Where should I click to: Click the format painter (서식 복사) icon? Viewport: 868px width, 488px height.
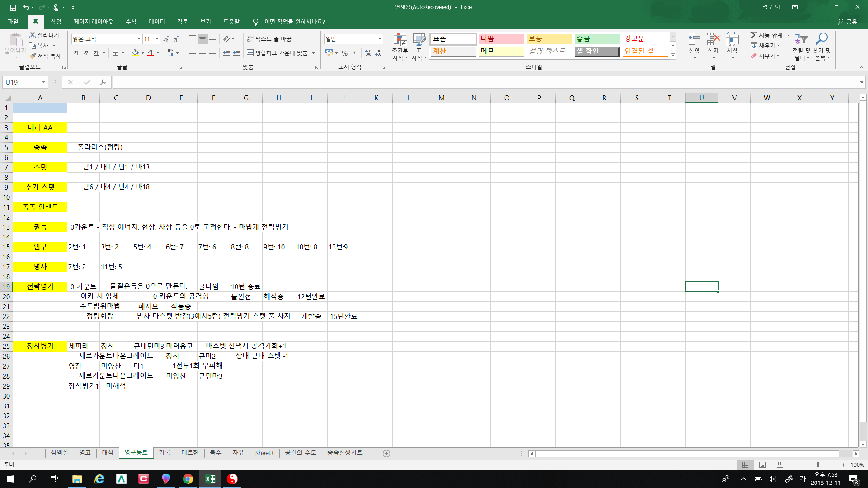33,56
